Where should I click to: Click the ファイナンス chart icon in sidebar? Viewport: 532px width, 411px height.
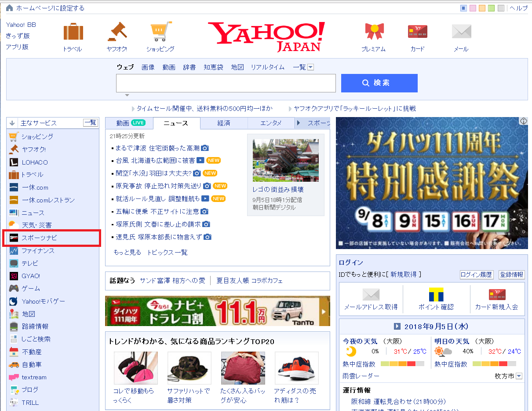tap(14, 251)
